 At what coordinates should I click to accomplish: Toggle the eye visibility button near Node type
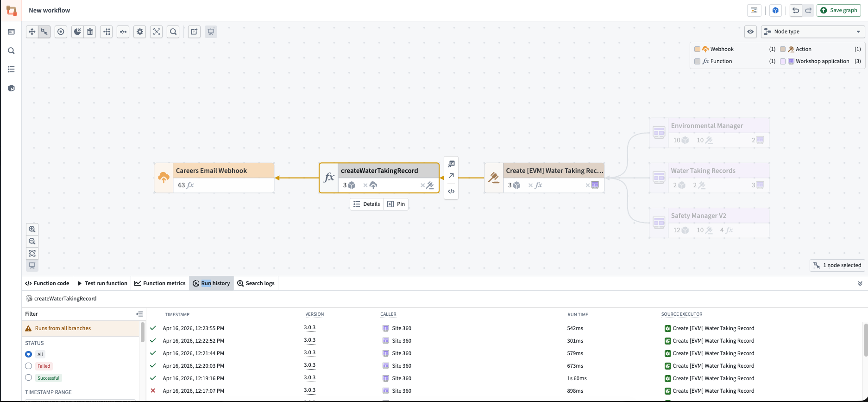(x=750, y=32)
